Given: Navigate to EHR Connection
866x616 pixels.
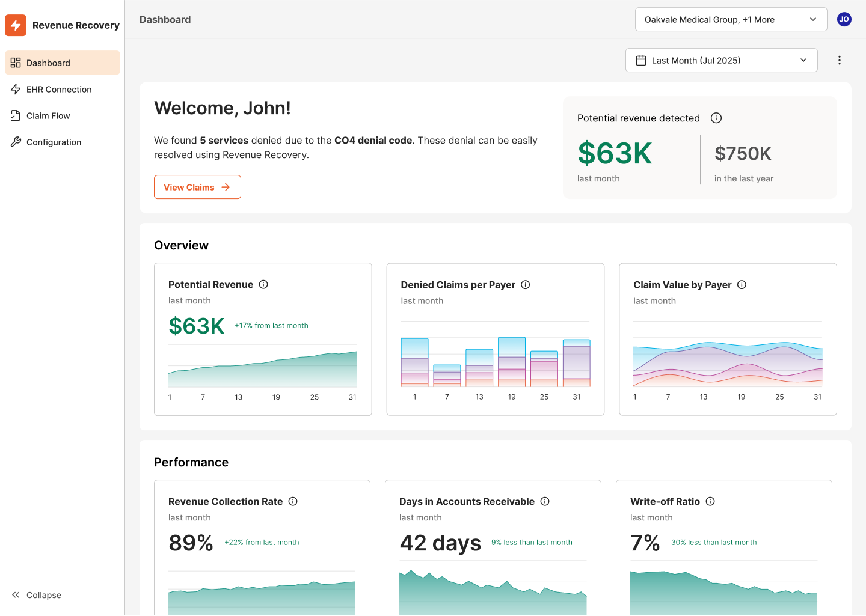Looking at the screenshot, I should point(58,89).
